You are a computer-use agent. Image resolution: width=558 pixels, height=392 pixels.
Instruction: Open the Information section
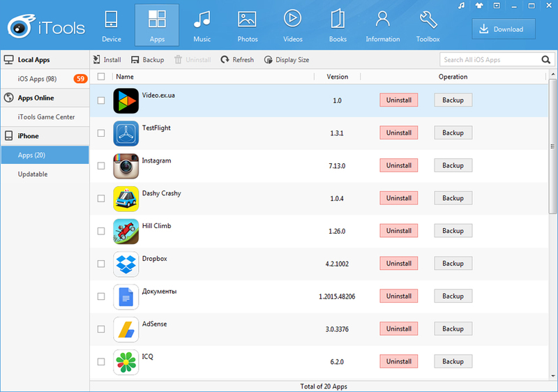pyautogui.click(x=382, y=26)
